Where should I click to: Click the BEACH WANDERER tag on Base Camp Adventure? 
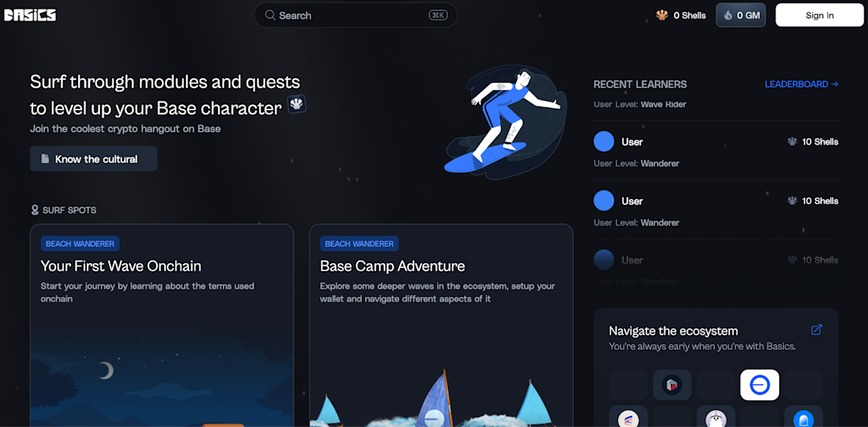(359, 244)
